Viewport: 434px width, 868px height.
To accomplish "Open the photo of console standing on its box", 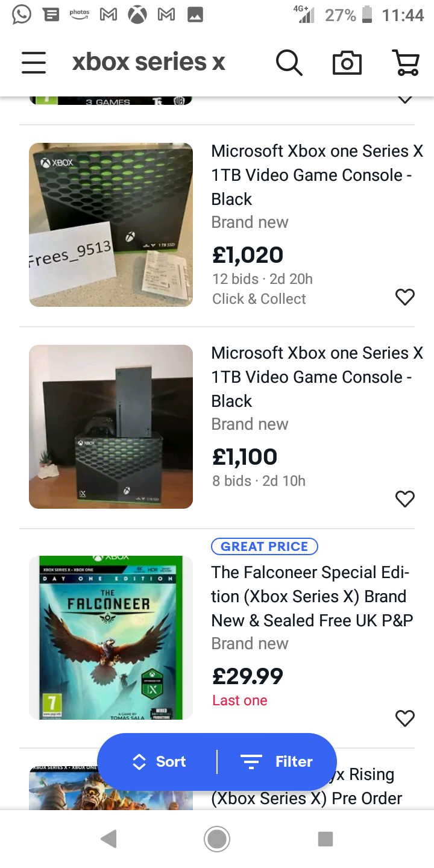I will coord(111,427).
